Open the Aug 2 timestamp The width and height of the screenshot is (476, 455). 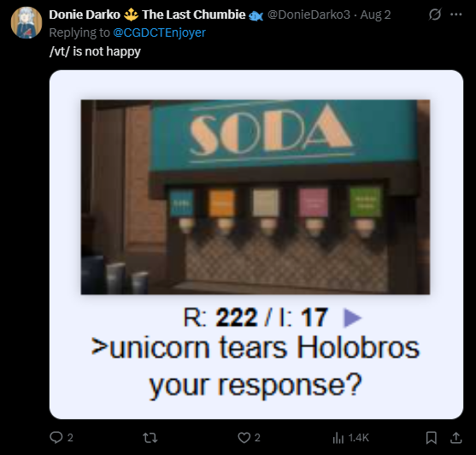(375, 15)
